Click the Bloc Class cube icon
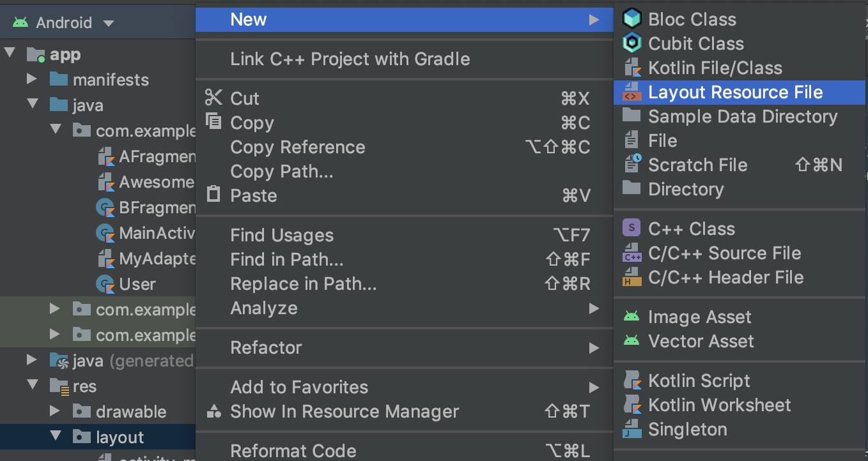Image resolution: width=868 pixels, height=461 pixels. pos(632,19)
